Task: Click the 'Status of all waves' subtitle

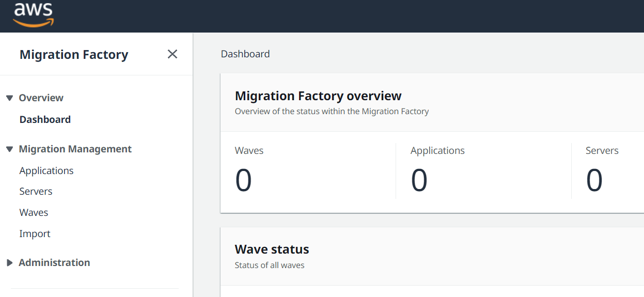Action: point(270,265)
